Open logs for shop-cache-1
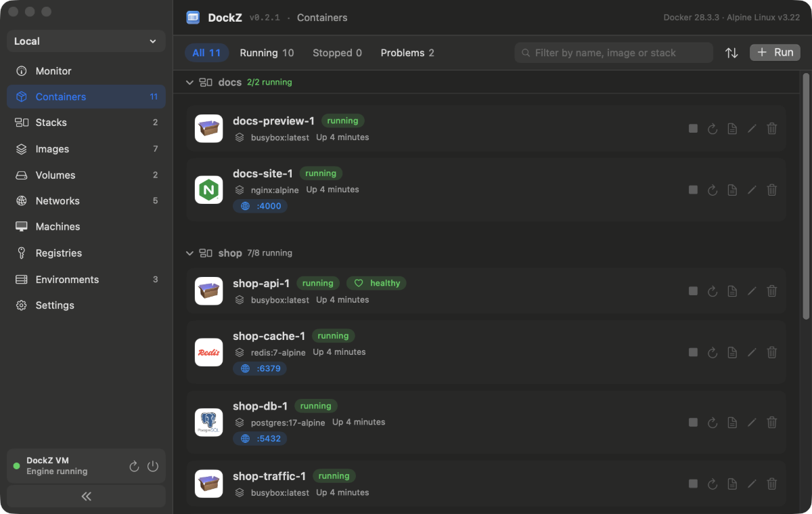The image size is (812, 514). [731, 352]
